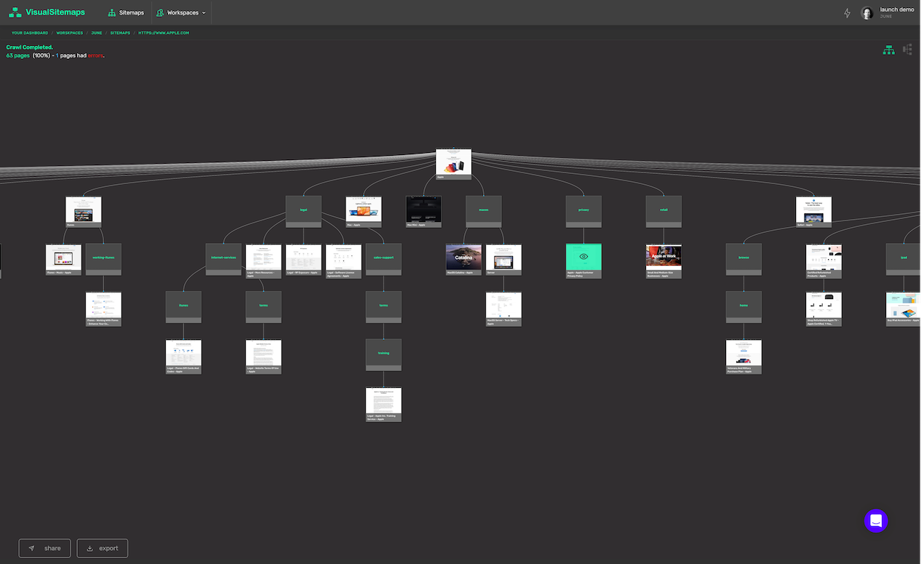Select the privacy folder node
This screenshot has height=564, width=924.
tap(584, 212)
